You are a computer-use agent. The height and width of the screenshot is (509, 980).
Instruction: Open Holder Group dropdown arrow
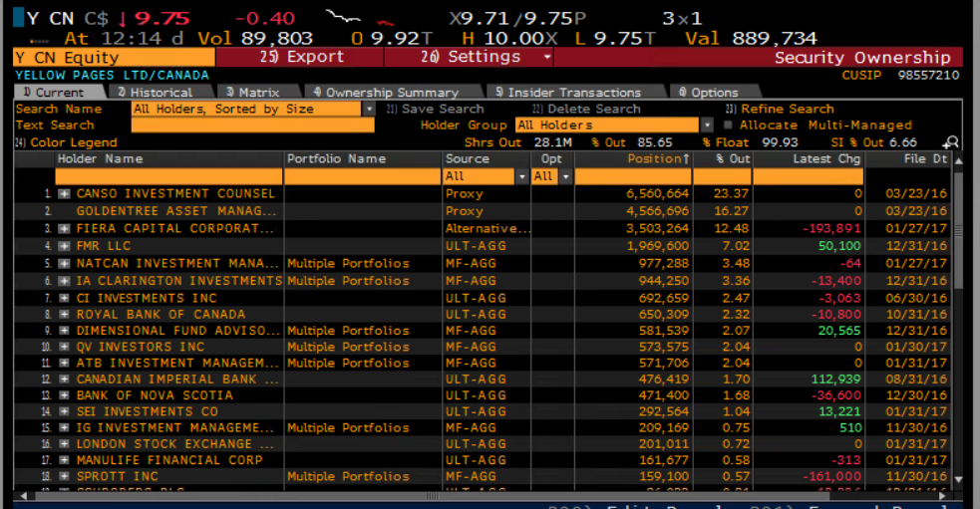click(706, 125)
